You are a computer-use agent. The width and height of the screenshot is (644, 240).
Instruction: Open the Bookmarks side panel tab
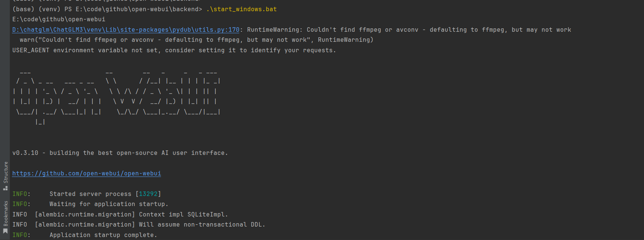pyautogui.click(x=6, y=213)
